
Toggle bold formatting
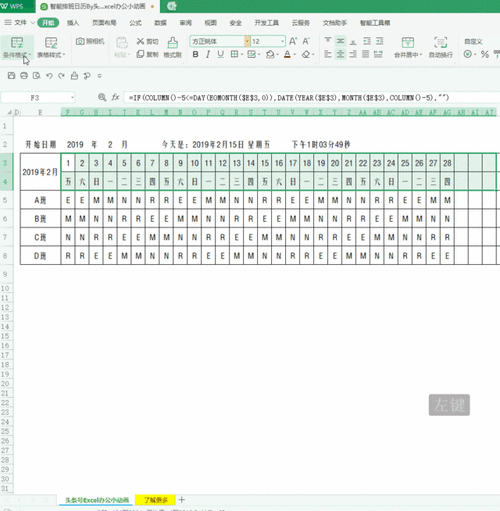(196, 54)
